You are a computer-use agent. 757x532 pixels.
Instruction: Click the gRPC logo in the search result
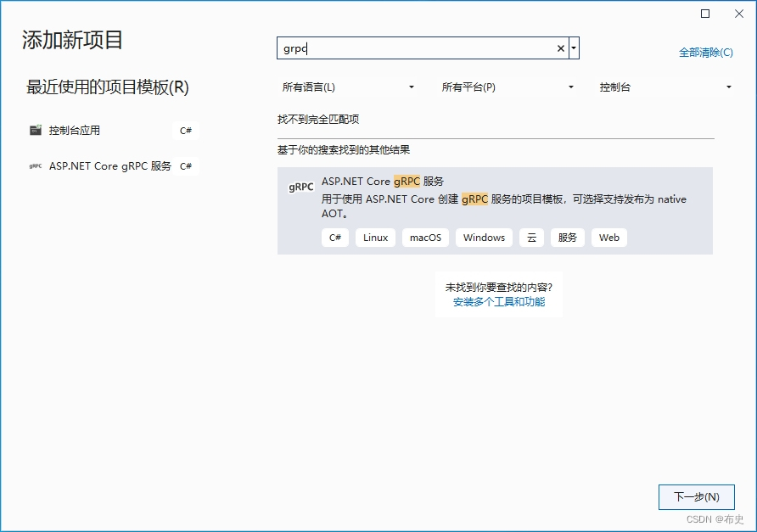pyautogui.click(x=301, y=187)
